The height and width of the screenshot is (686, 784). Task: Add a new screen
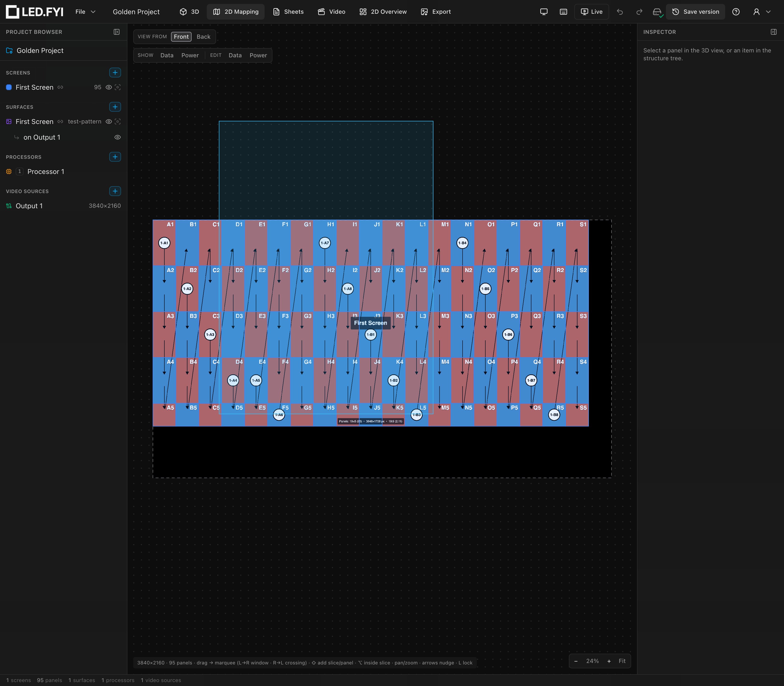point(115,72)
